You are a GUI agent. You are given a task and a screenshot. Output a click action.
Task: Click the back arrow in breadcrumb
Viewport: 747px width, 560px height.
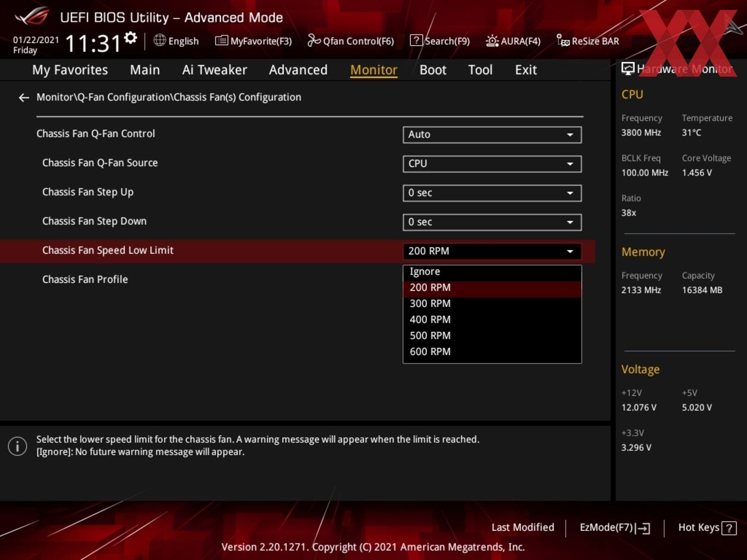click(24, 98)
